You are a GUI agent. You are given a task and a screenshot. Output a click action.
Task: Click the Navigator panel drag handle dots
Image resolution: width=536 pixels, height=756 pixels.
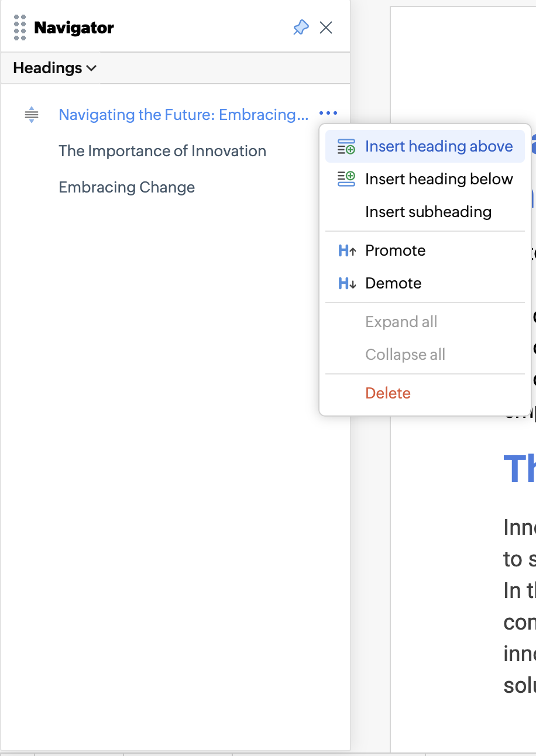click(20, 28)
